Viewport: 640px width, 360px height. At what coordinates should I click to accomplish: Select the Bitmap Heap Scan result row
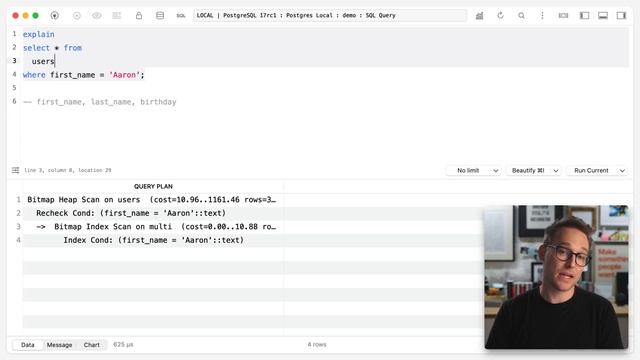(151, 200)
